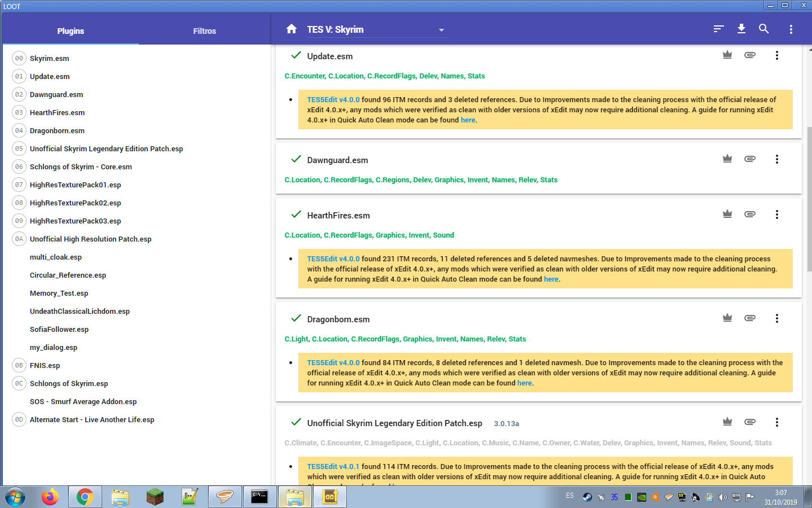Follow the 'here' guide link for Update.esm

pos(468,120)
